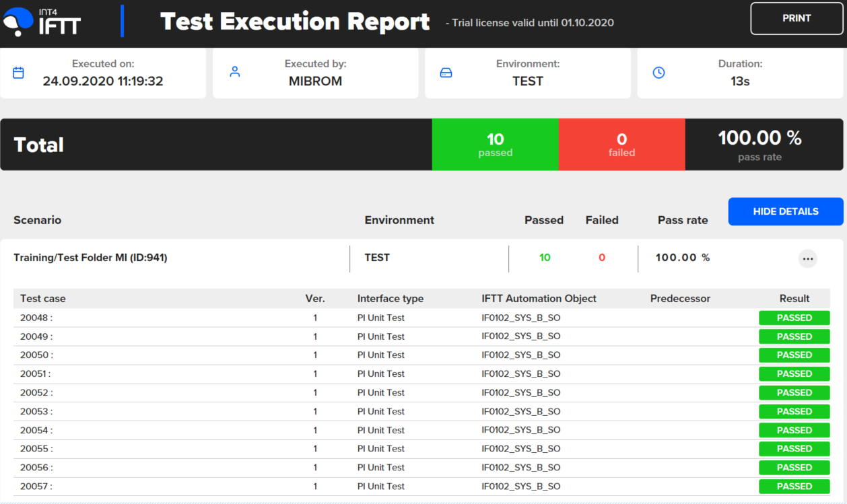847x504 pixels.
Task: Open the three-dot menu for Training/Test Folder MI
Action: tap(807, 258)
